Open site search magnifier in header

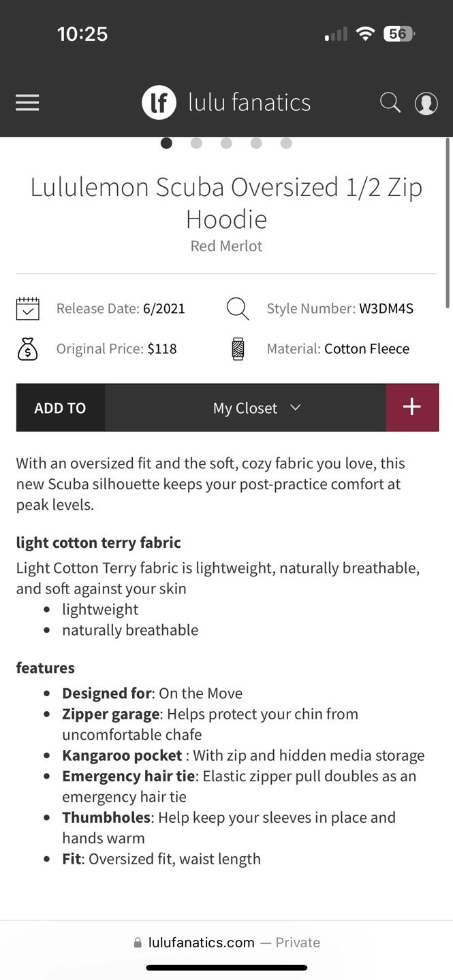coord(390,103)
